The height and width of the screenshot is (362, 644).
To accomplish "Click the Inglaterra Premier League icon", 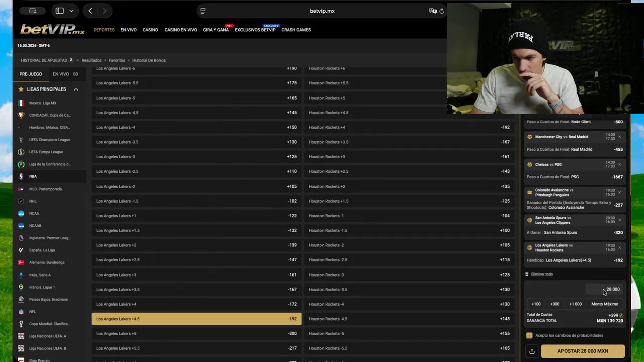I will (21, 238).
